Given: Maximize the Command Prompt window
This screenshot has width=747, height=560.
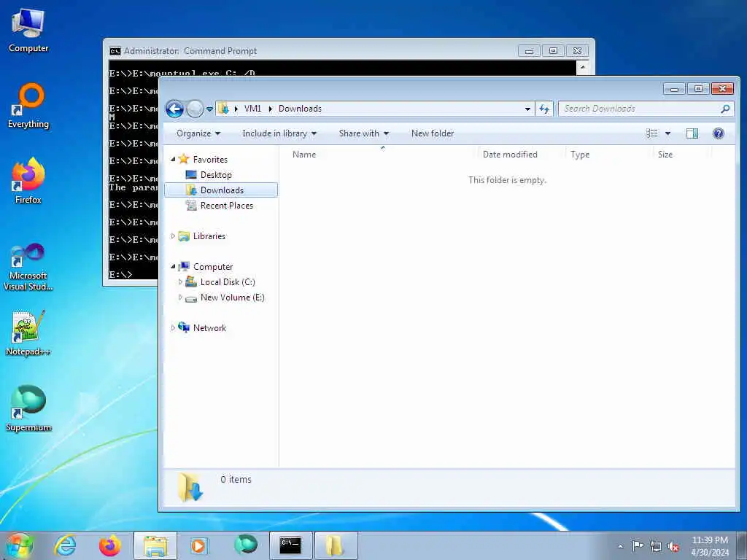Looking at the screenshot, I should (553, 50).
